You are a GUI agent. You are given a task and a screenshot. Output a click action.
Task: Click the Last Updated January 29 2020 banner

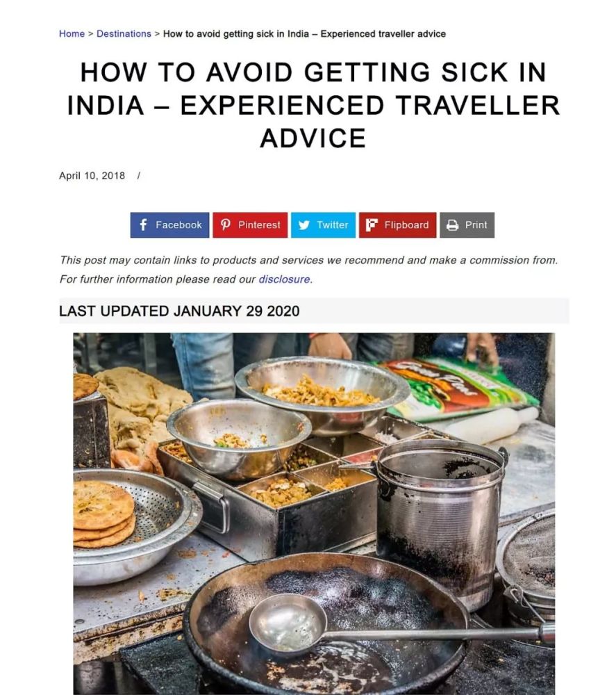(x=313, y=311)
